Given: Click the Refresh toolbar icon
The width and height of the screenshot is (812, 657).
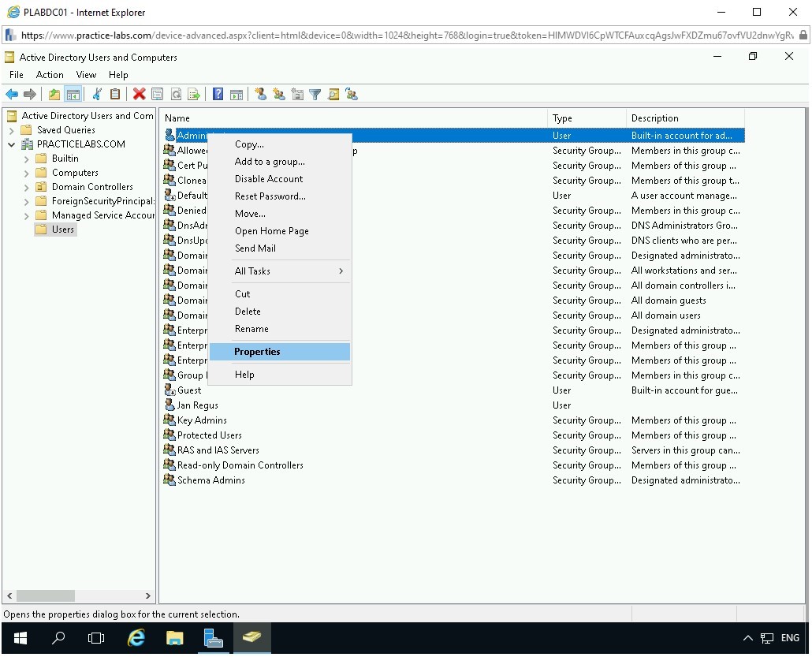Looking at the screenshot, I should click(176, 95).
